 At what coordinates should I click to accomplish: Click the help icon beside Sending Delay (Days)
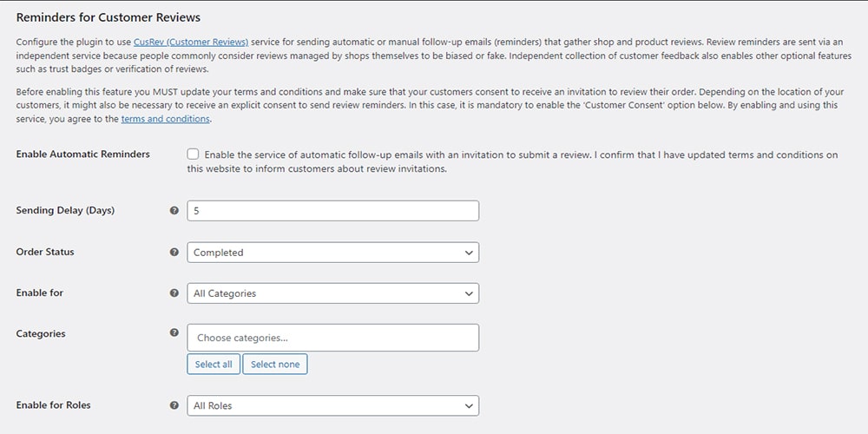(174, 210)
